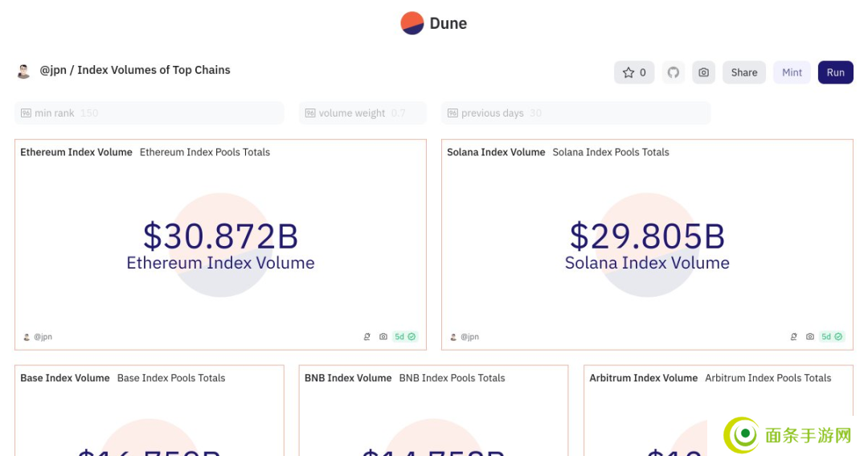Click the 5d freshness badge in Ethereum card
868x456 pixels.
(x=404, y=337)
